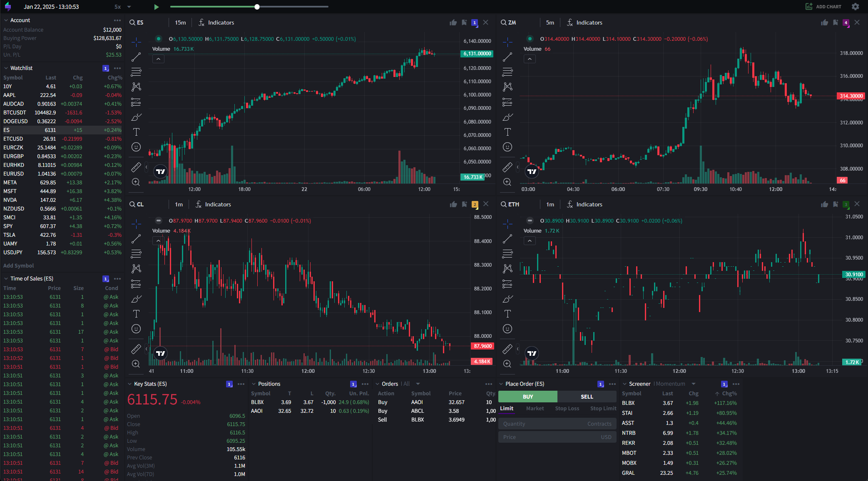The width and height of the screenshot is (868, 481).
Task: Collapse the Key Stats panel
Action: click(x=130, y=384)
